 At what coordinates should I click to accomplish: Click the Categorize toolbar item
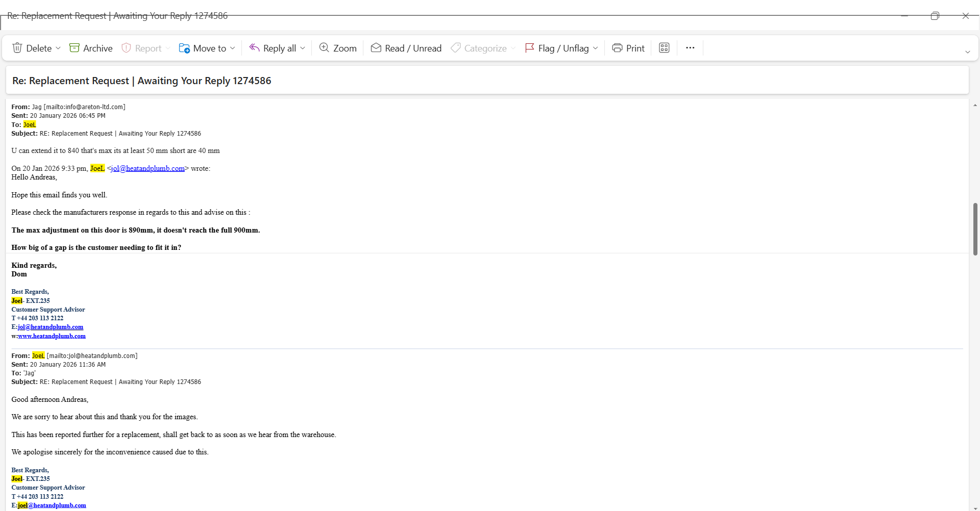pyautogui.click(x=479, y=48)
